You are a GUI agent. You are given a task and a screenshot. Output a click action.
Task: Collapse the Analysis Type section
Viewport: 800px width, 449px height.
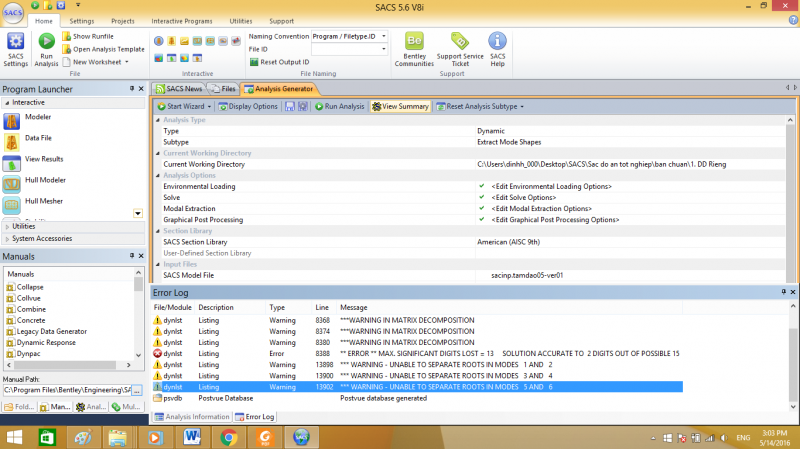pos(158,120)
